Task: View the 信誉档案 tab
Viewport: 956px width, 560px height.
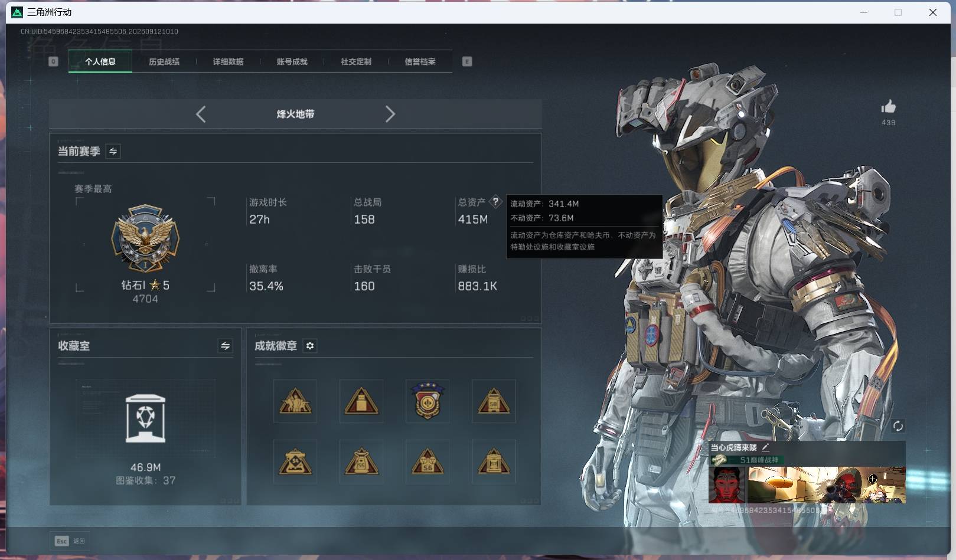Action: (420, 61)
